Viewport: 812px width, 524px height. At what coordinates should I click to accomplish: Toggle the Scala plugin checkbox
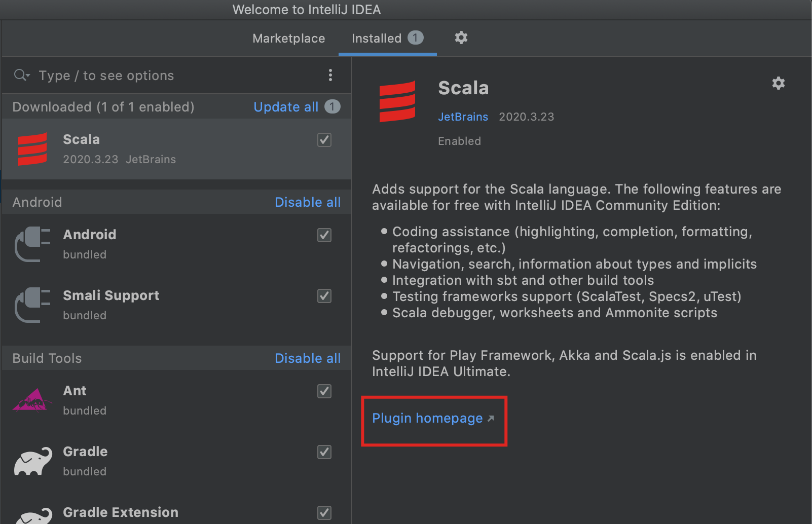(324, 140)
